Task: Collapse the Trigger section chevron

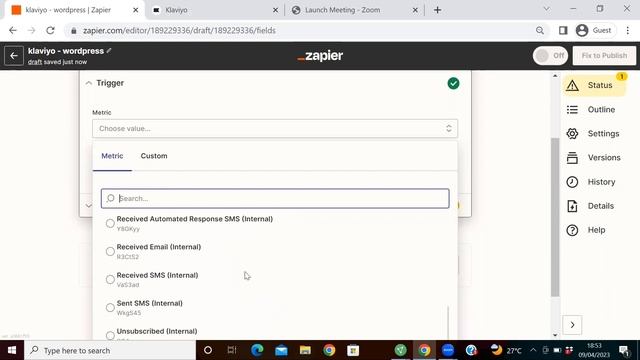Action: pyautogui.click(x=89, y=83)
